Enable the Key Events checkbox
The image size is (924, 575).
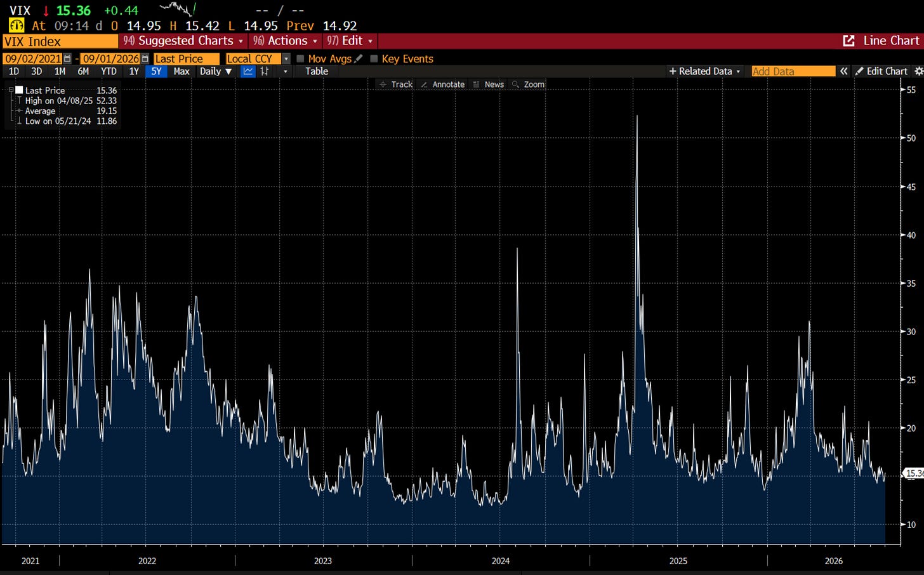click(x=374, y=58)
